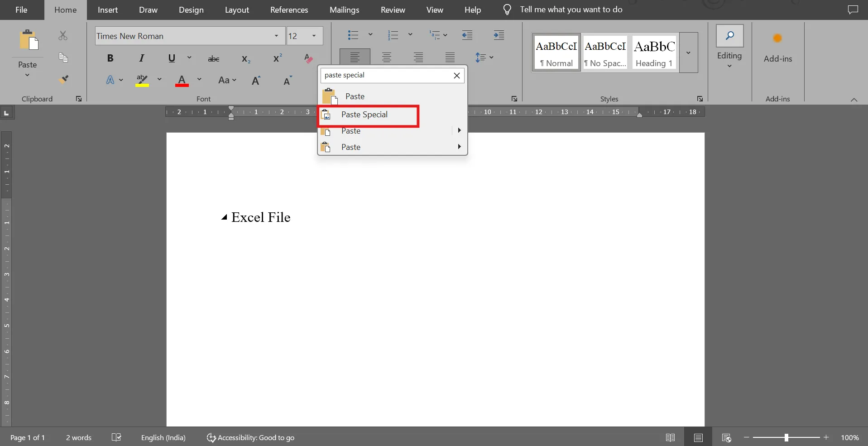Image resolution: width=868 pixels, height=446 pixels.
Task: Open the Accessibility checker in status bar
Action: [250, 437]
